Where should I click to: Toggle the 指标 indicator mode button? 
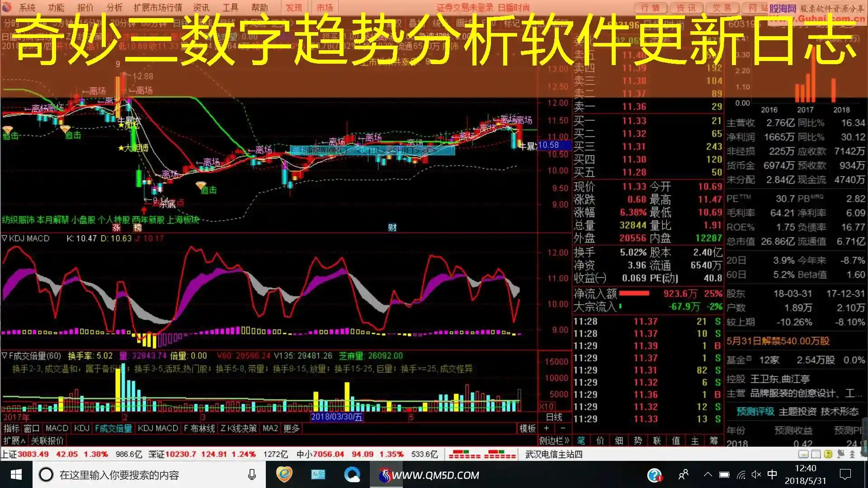[11, 428]
